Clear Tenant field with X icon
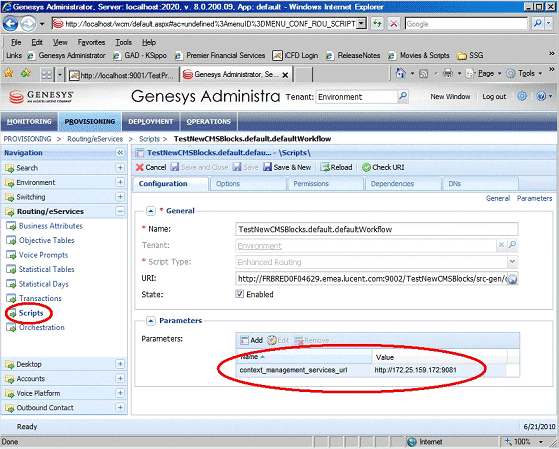Viewport: 559px width, 449px height. coord(501,245)
